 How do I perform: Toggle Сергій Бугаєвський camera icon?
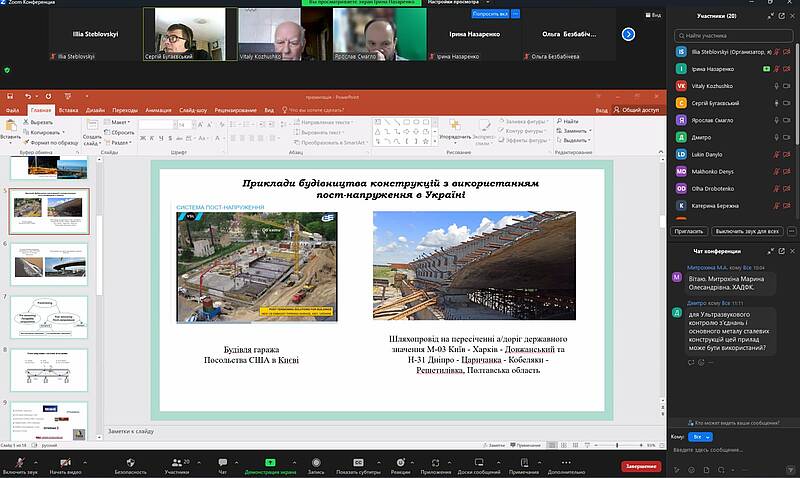click(x=787, y=103)
